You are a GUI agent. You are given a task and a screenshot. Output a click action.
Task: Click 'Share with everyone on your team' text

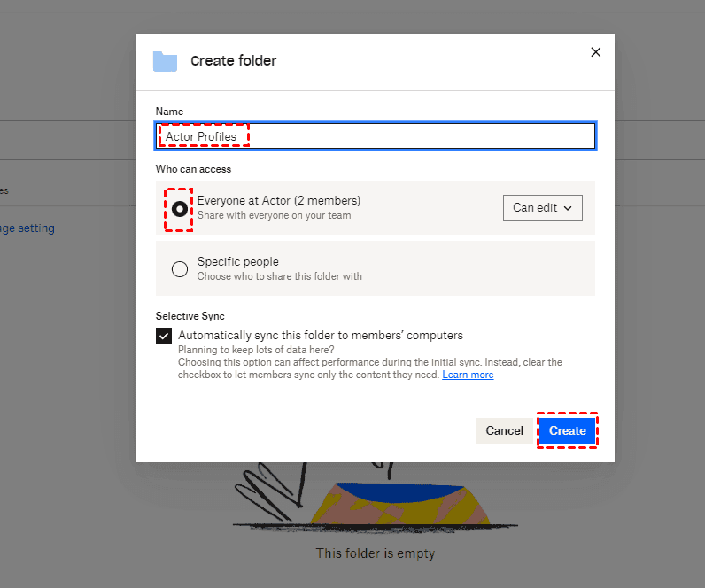coord(274,215)
